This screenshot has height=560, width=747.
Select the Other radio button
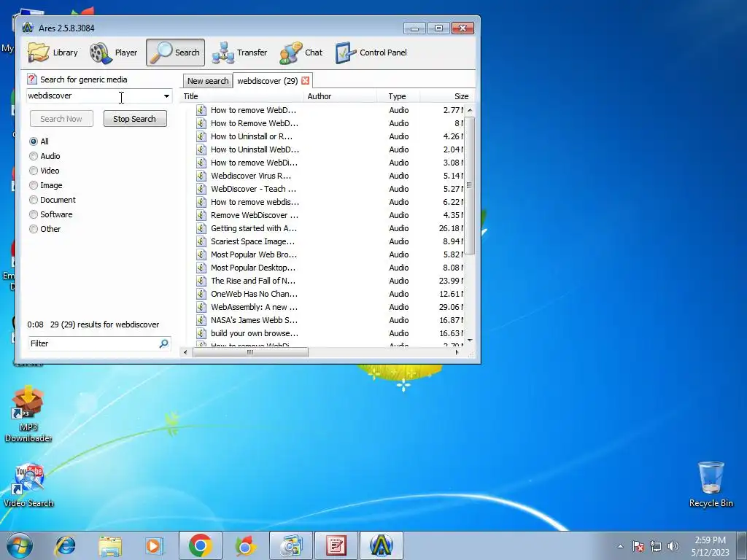click(34, 229)
